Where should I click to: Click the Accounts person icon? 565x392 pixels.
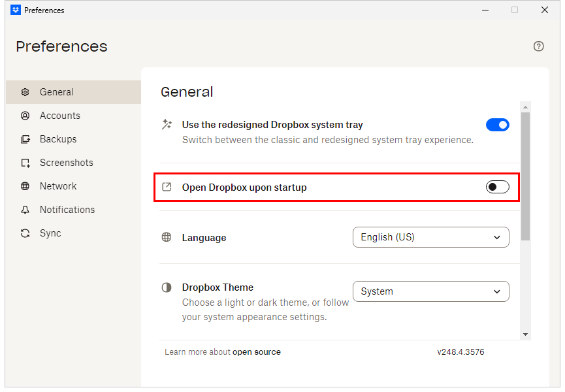click(25, 116)
